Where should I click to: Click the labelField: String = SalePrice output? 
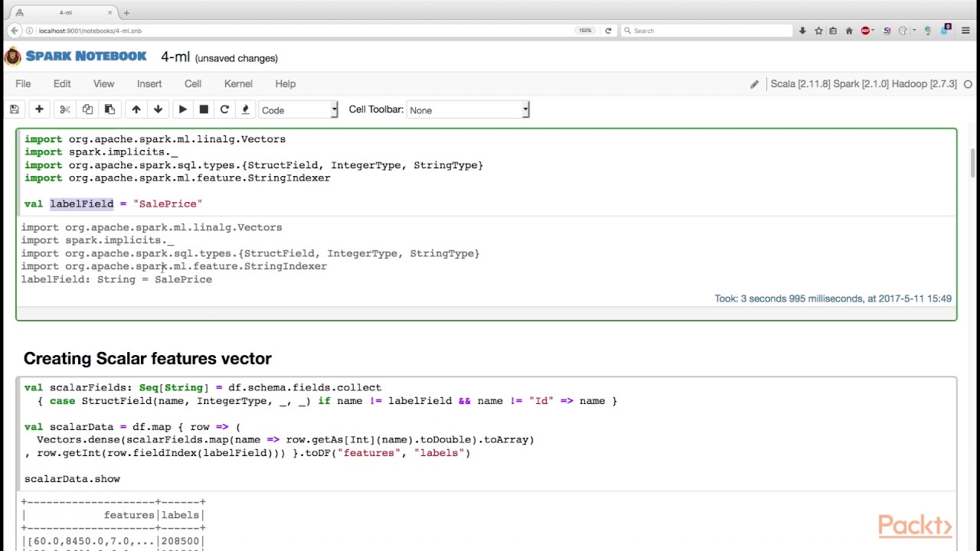(116, 279)
